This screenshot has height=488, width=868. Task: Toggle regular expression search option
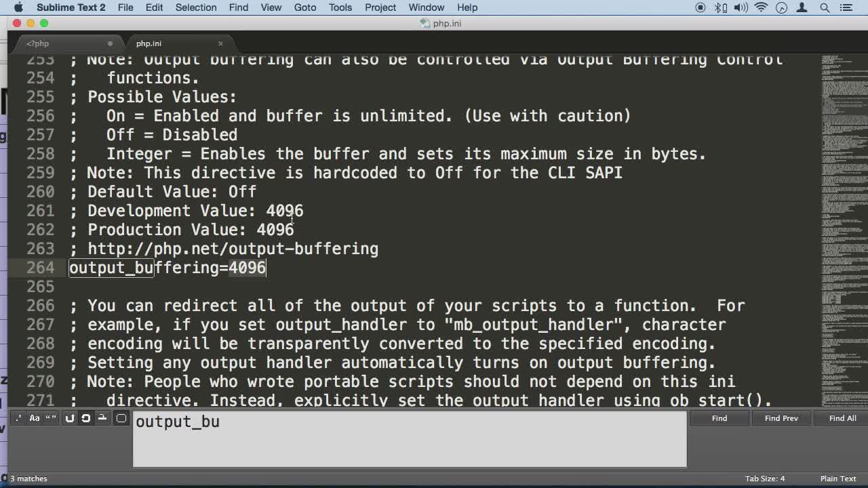[18, 418]
